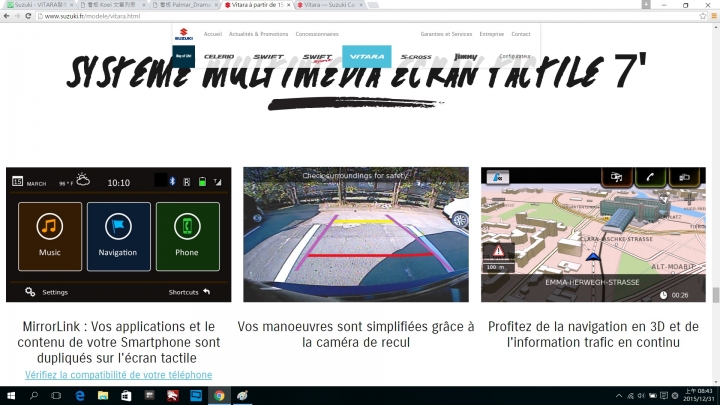Click Vérifiez la compatibilité de votre téléphone link
720x405 pixels.
[118, 375]
